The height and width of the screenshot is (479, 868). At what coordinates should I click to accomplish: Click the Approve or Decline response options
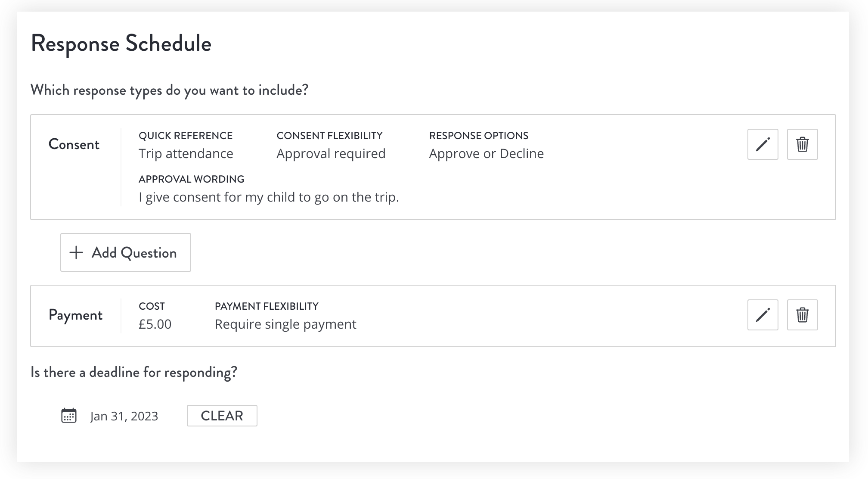(487, 154)
